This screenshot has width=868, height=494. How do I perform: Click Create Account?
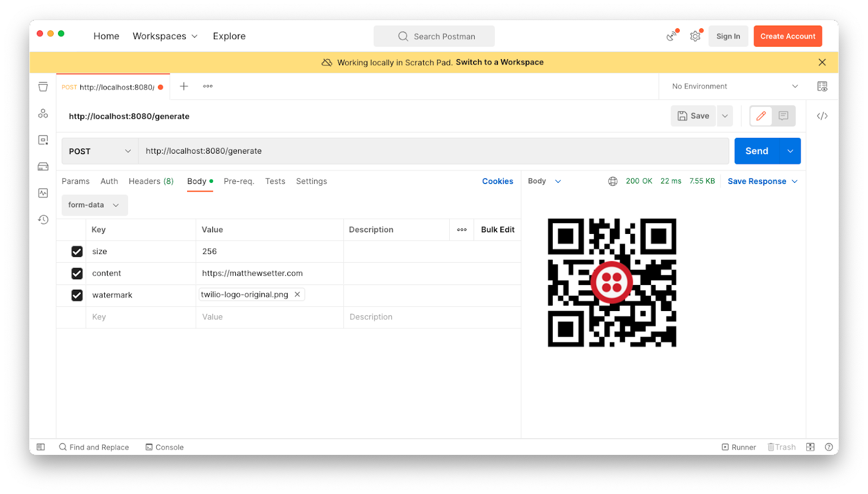point(788,36)
